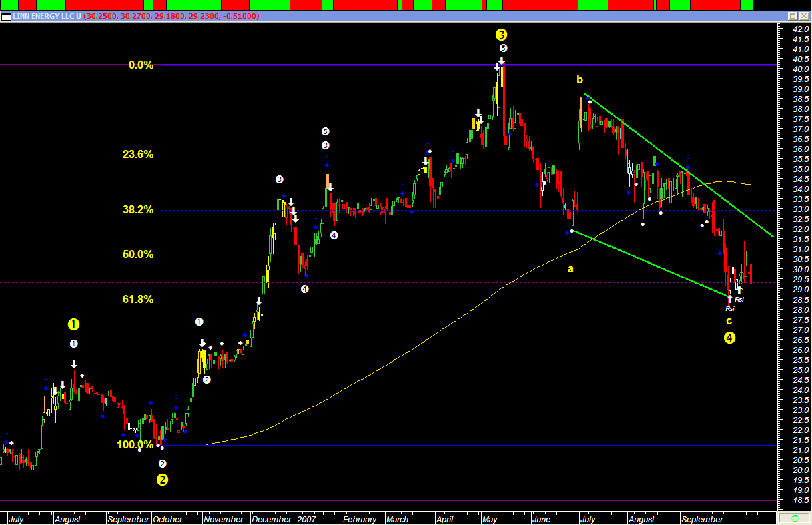
Task: Open the chart window system menu icon
Action: [5, 17]
